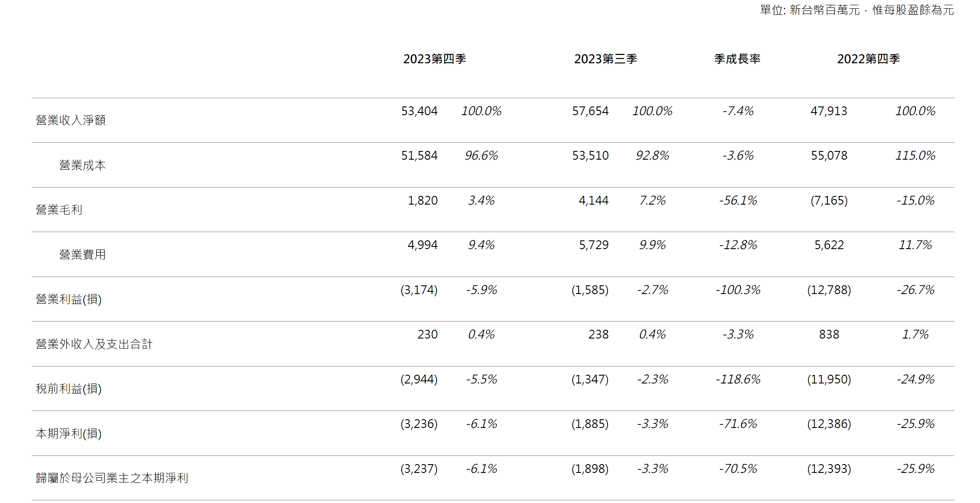
Task: Select the 本期淨利(損) row label
Action: pos(68,434)
